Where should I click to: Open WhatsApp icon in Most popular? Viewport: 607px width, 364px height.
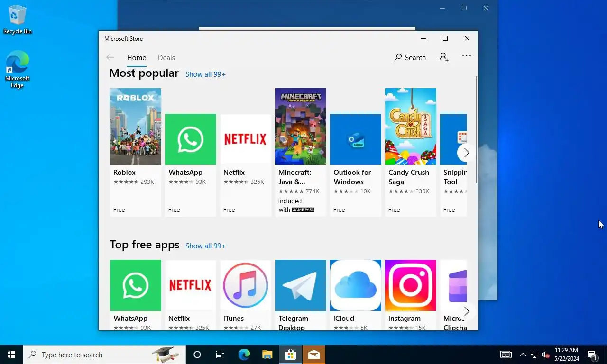coord(191,139)
